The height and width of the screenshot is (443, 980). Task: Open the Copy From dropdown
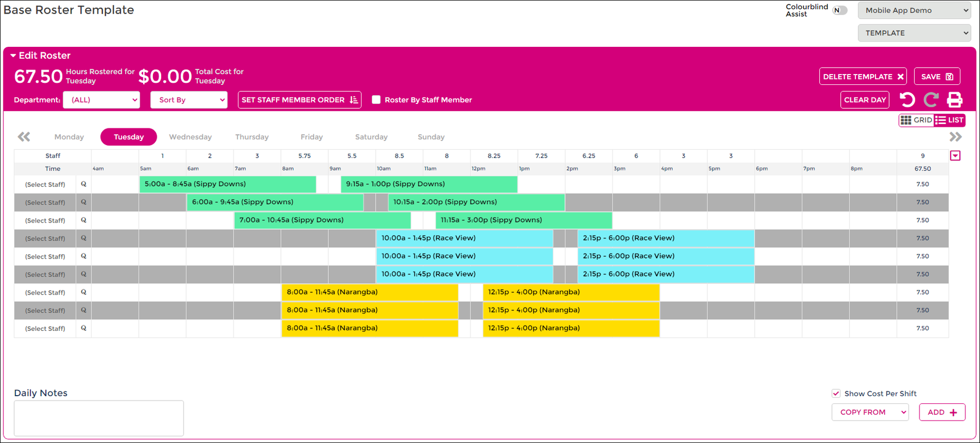[869, 412]
